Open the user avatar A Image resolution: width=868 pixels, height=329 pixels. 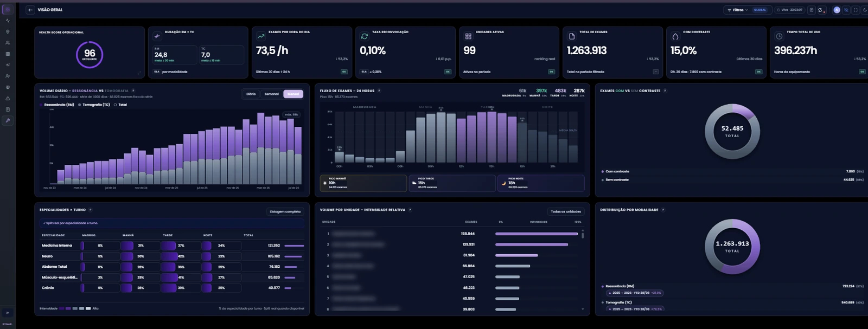click(x=837, y=10)
